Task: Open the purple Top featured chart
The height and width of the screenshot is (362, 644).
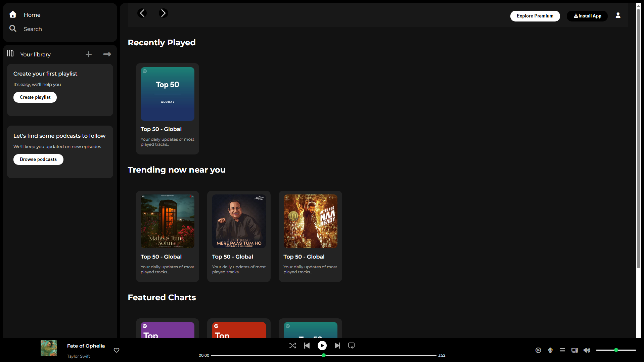Action: click(168, 328)
